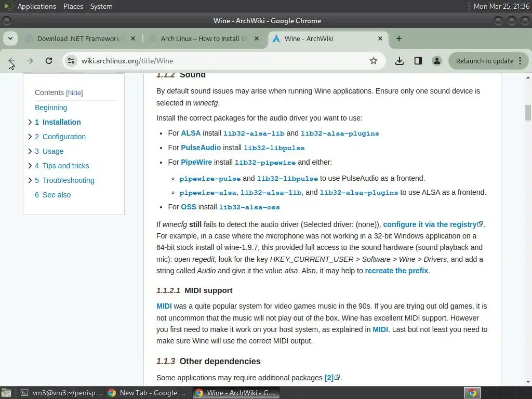The image size is (532, 399).
Task: Expand the Usage contents section
Action: coord(30,151)
